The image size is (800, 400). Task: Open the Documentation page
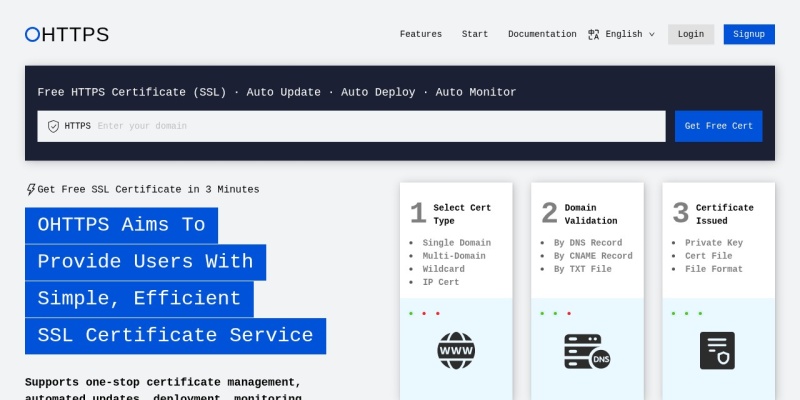(x=542, y=34)
